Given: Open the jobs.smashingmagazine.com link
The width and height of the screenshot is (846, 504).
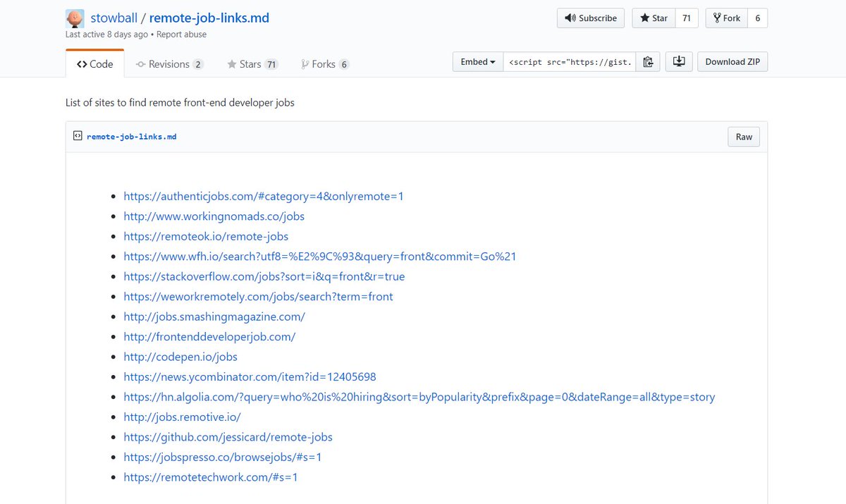Looking at the screenshot, I should click(x=214, y=316).
